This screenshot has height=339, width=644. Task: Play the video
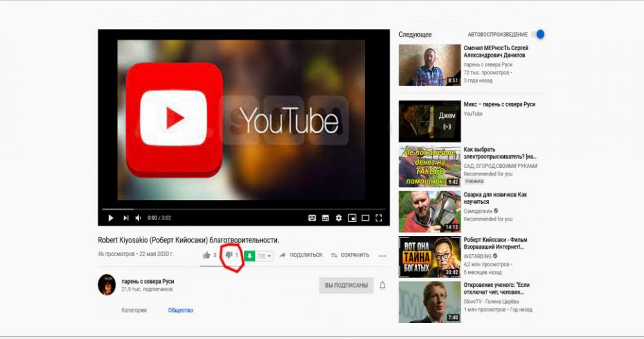click(110, 218)
